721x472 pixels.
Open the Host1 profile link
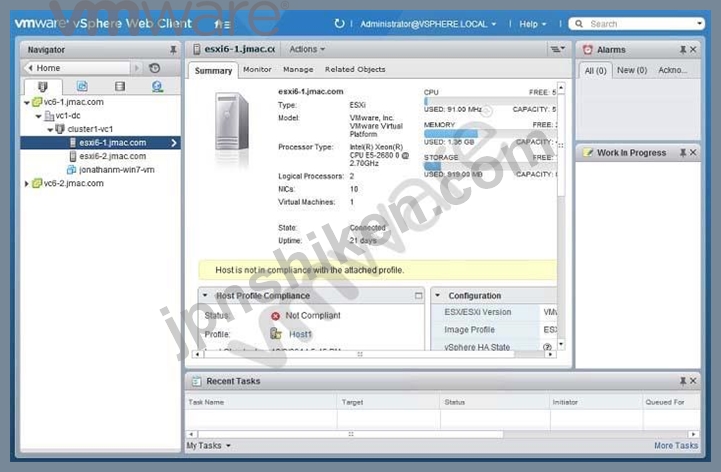(x=300, y=334)
